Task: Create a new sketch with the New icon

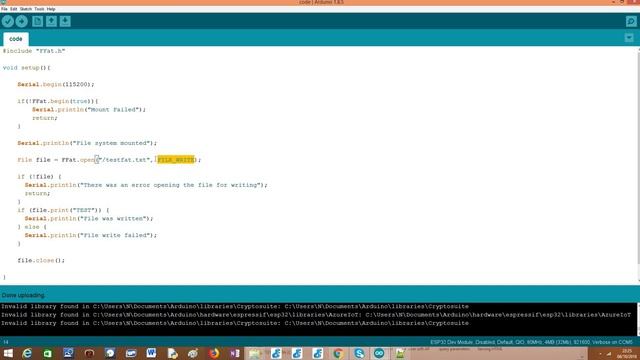Action: click(38, 21)
